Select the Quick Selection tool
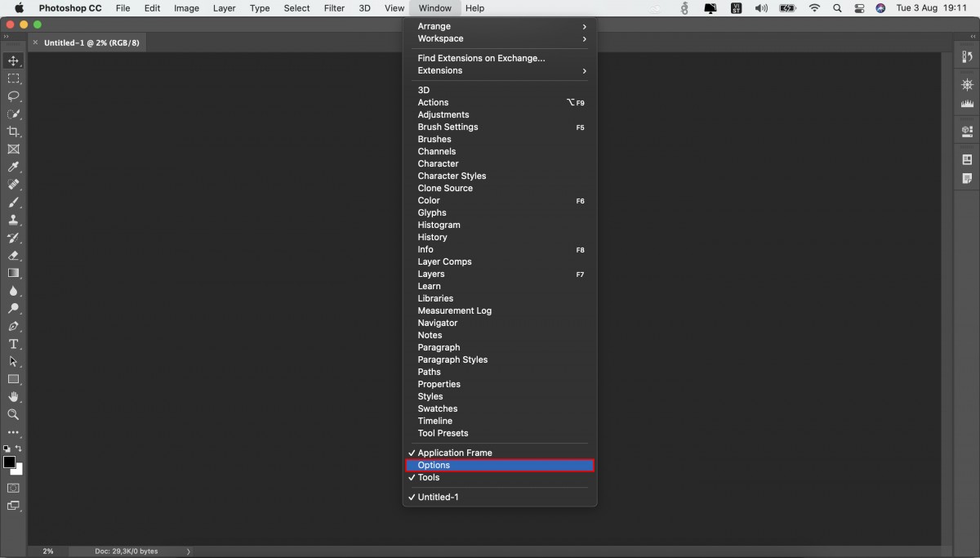This screenshot has width=980, height=558. click(13, 114)
